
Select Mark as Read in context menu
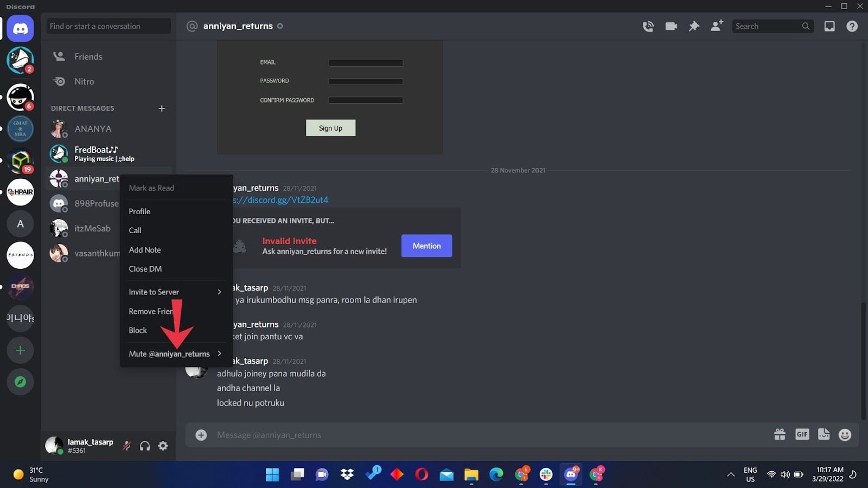pyautogui.click(x=176, y=188)
